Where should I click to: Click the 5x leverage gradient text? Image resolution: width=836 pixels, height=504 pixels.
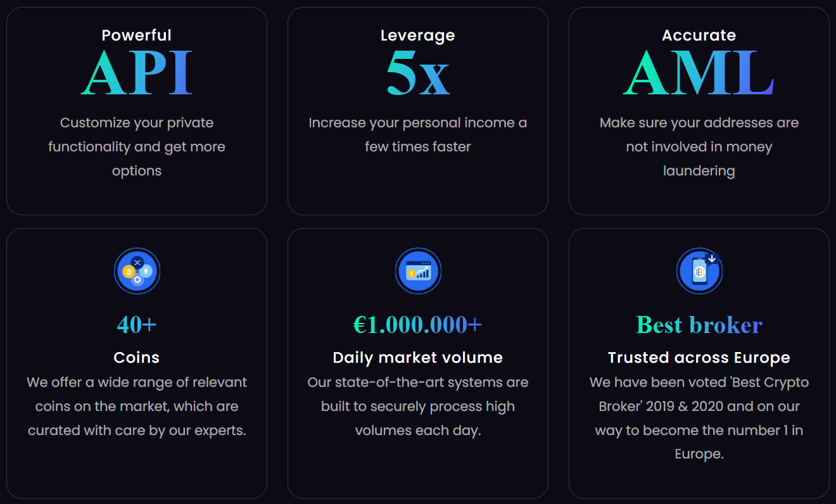click(418, 73)
